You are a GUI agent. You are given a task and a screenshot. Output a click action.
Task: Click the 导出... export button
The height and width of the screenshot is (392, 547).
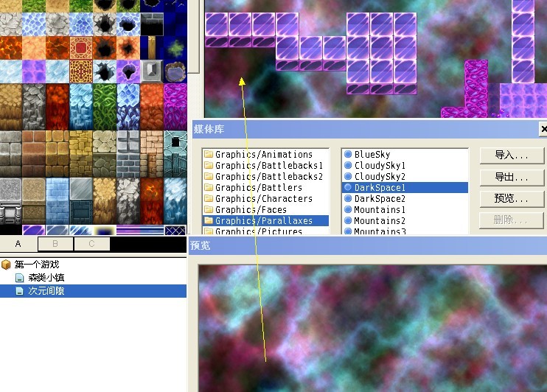click(x=512, y=178)
